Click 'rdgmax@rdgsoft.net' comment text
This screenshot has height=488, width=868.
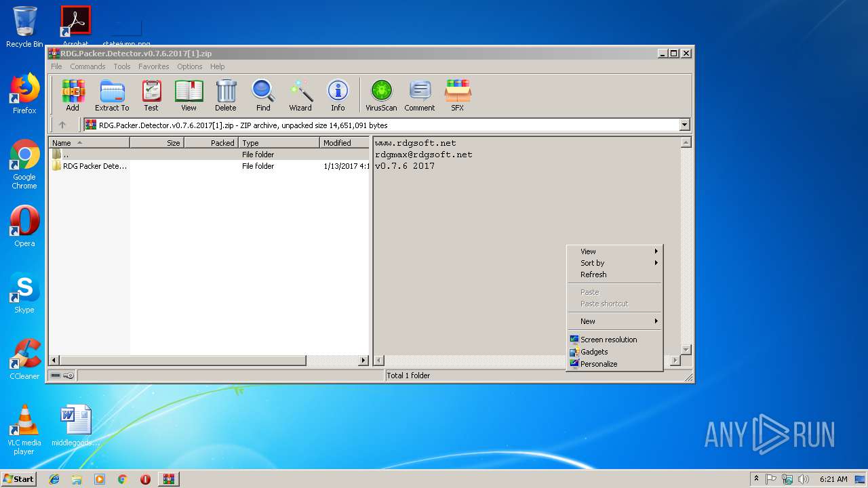point(424,155)
